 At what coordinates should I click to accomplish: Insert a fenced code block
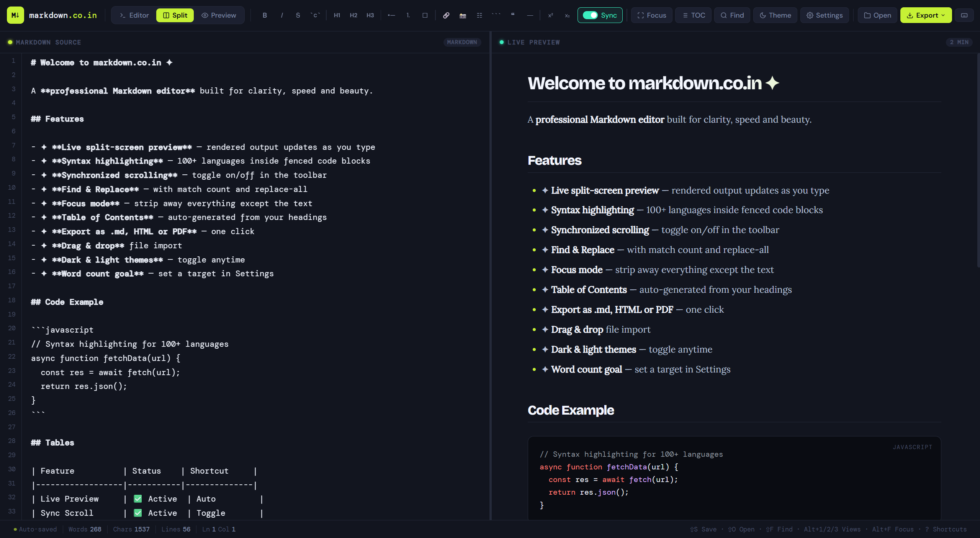(x=496, y=15)
